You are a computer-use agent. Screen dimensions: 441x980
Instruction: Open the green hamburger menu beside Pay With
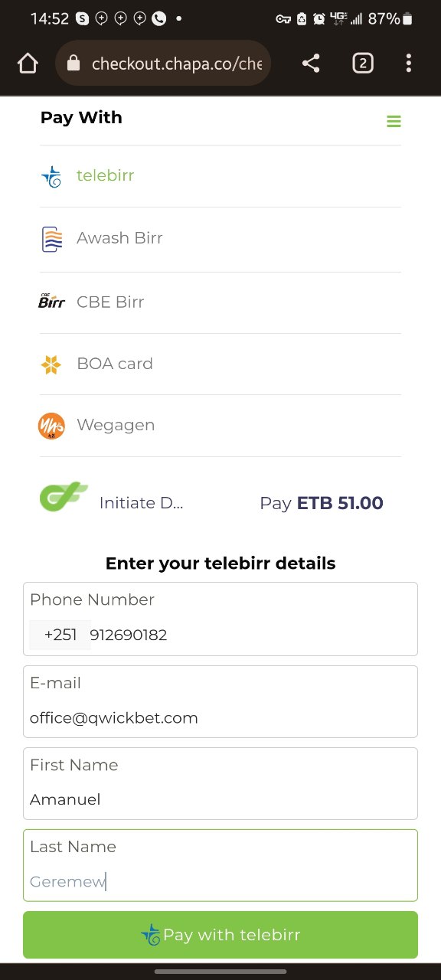(394, 121)
